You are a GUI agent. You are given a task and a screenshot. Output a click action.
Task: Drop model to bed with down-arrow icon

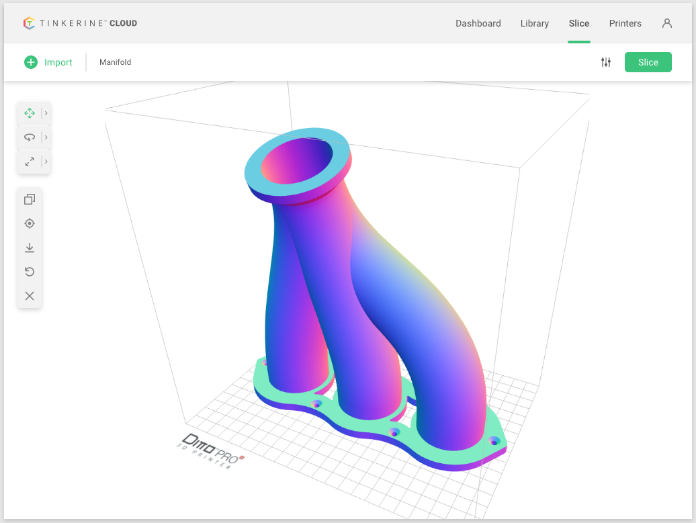[x=29, y=248]
